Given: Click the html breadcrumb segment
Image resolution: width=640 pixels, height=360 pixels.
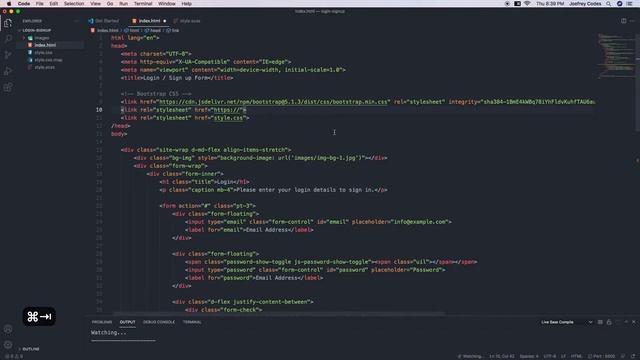Looking at the screenshot, I should 132,30.
